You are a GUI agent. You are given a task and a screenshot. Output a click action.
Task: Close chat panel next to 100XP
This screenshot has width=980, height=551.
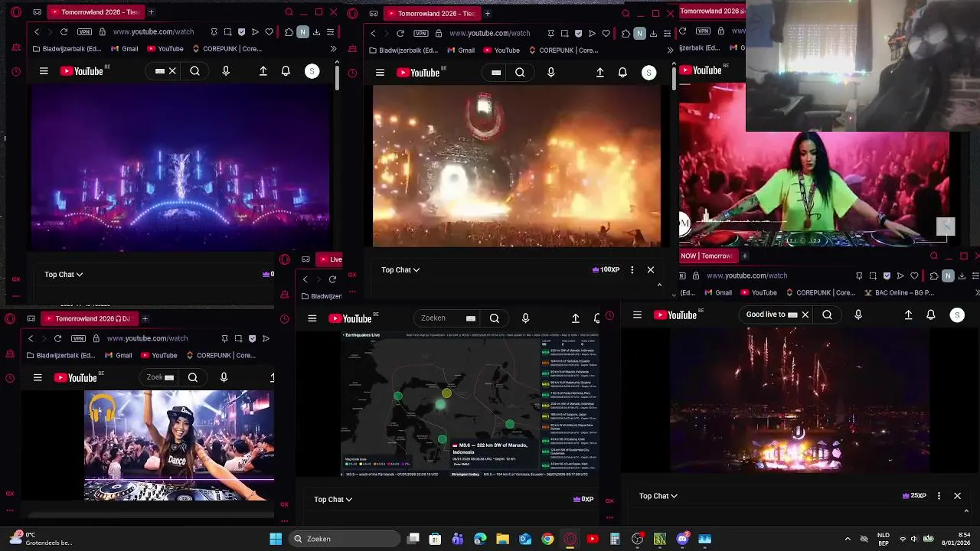[651, 269]
